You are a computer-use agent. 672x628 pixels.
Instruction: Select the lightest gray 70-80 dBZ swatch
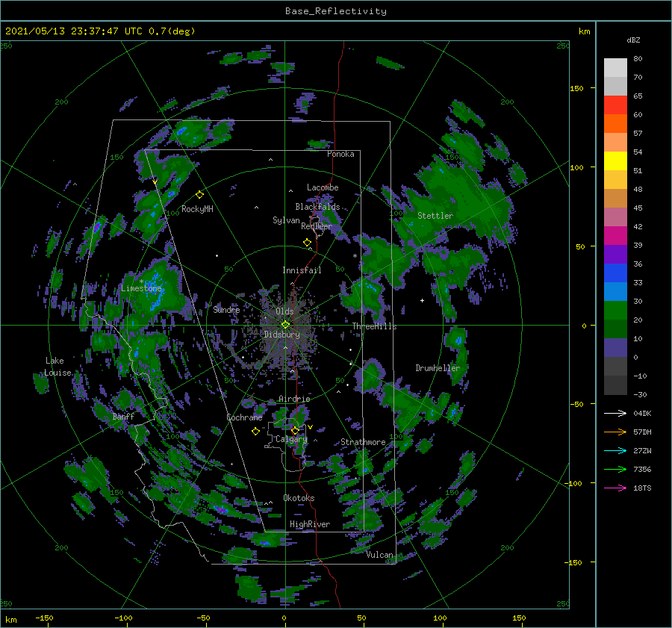[x=615, y=68]
